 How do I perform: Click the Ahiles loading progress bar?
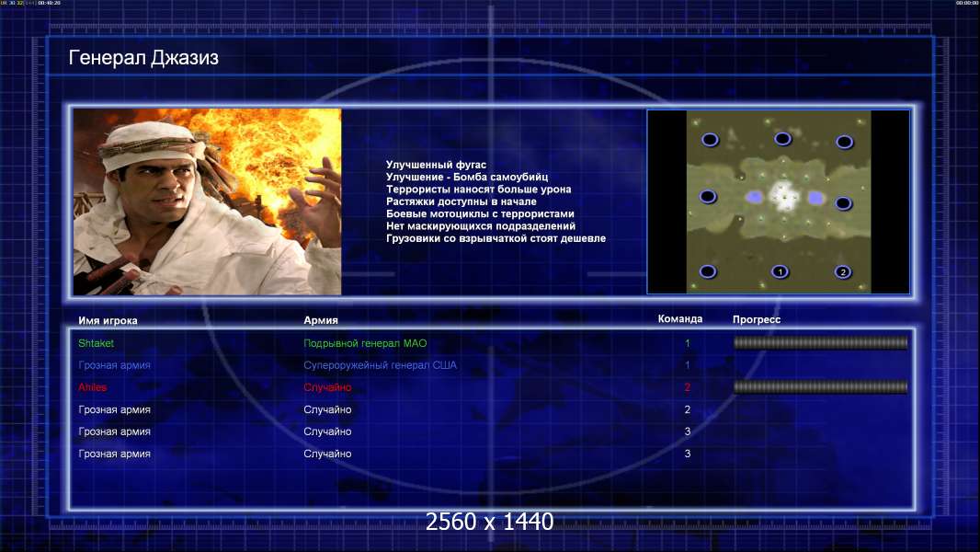(x=821, y=387)
